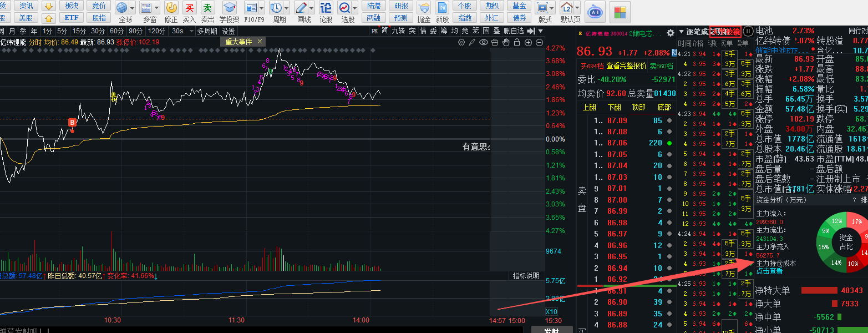Expand the 全球 dropdown arrow
This screenshot has height=333, width=868.
[132, 8]
